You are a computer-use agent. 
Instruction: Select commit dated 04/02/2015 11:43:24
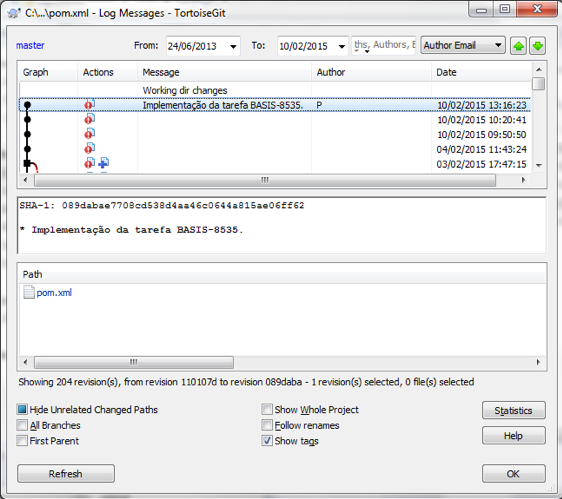pos(275,149)
